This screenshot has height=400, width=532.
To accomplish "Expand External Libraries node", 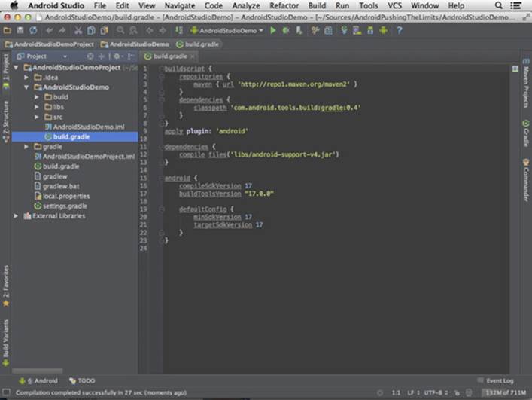I will click(x=16, y=216).
